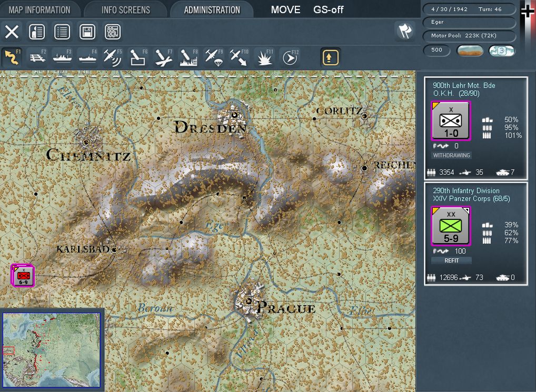Select Air Transfer mode (F10)
This screenshot has width=536, height=392.
tap(239, 57)
